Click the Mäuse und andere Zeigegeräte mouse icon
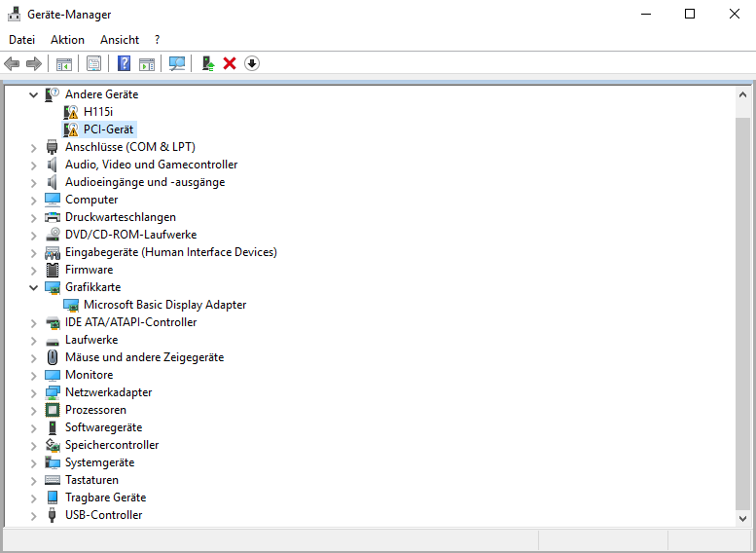 [x=53, y=357]
